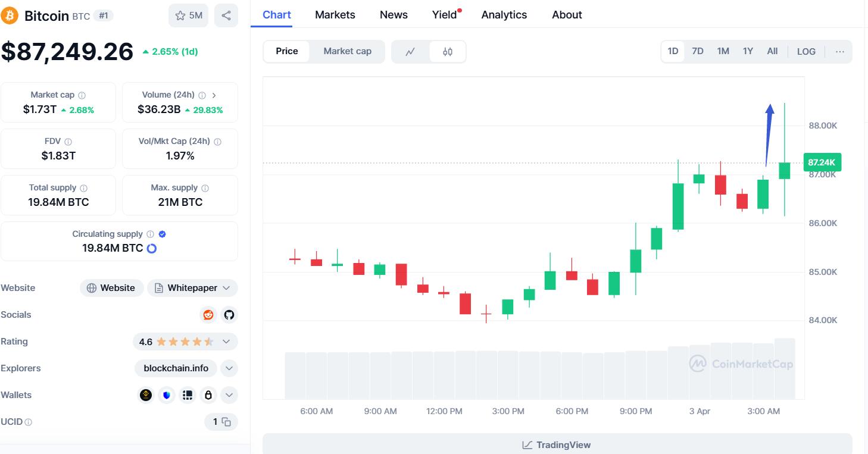Open the GitHub source code link

(229, 315)
